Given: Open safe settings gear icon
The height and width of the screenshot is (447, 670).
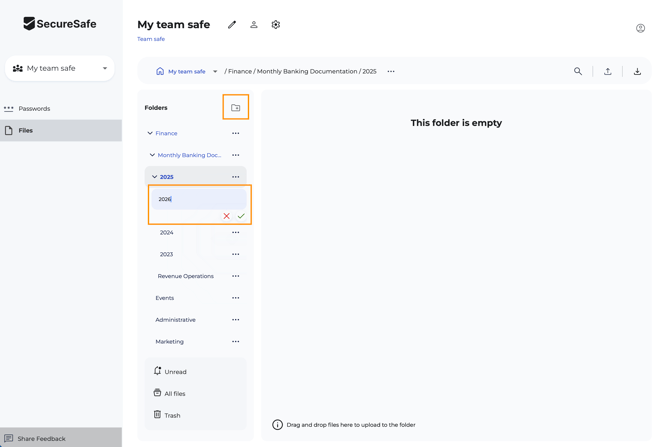Looking at the screenshot, I should pos(276,25).
